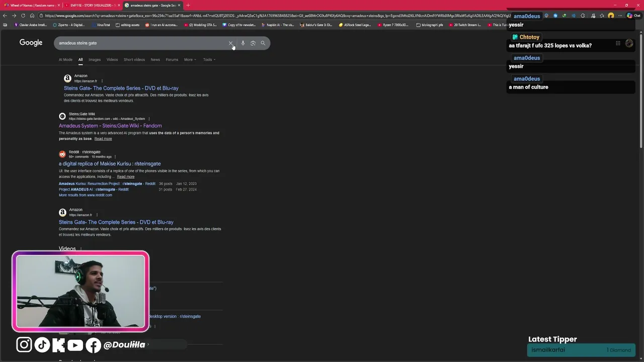Select the News search tab

[x=155, y=60]
